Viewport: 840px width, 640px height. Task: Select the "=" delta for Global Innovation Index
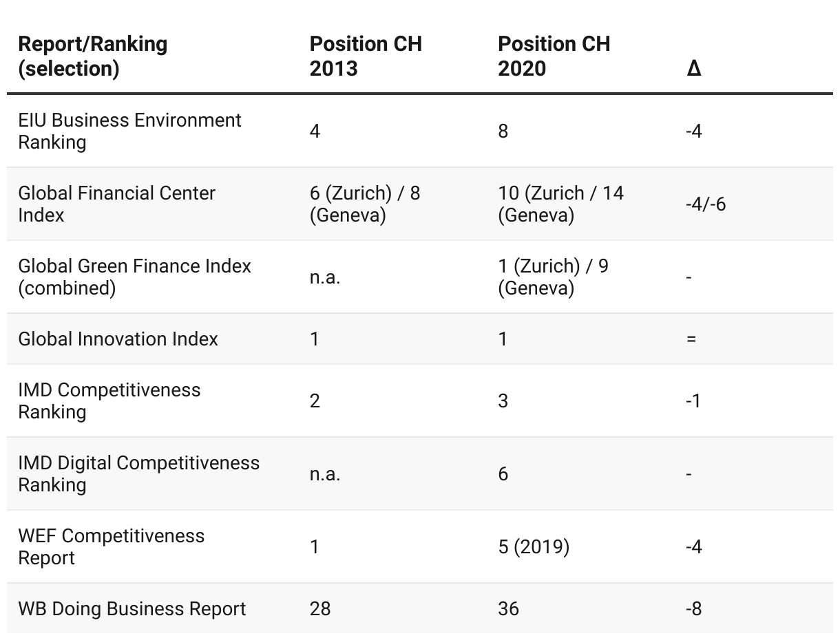point(691,339)
